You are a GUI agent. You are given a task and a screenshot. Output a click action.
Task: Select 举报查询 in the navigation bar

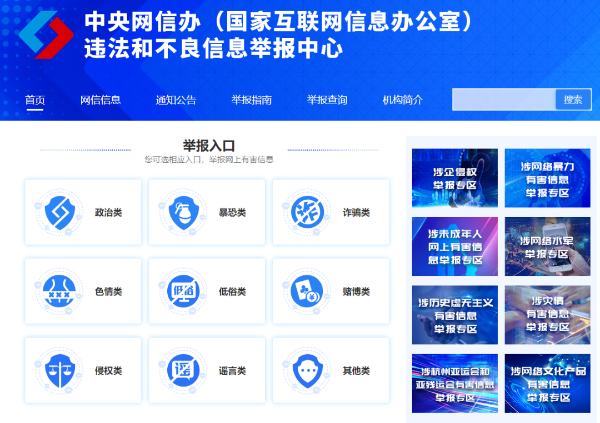point(327,100)
